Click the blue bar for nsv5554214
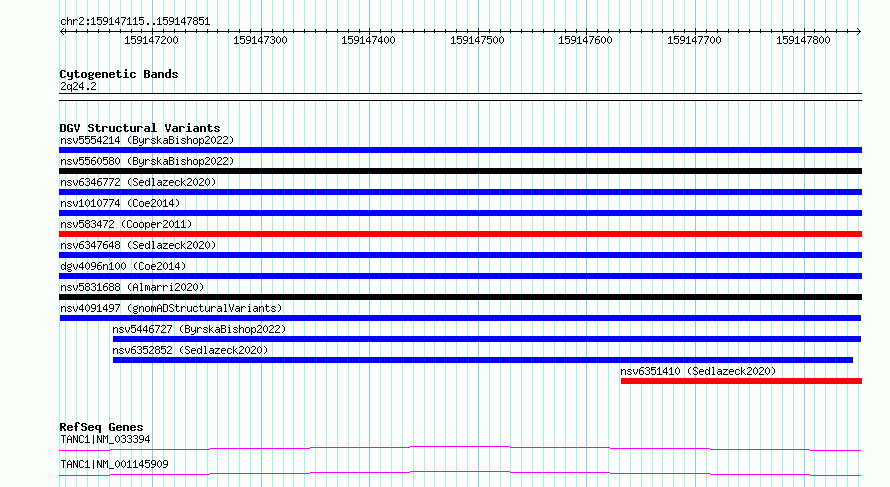This screenshot has height=487, width=890. tap(460, 150)
